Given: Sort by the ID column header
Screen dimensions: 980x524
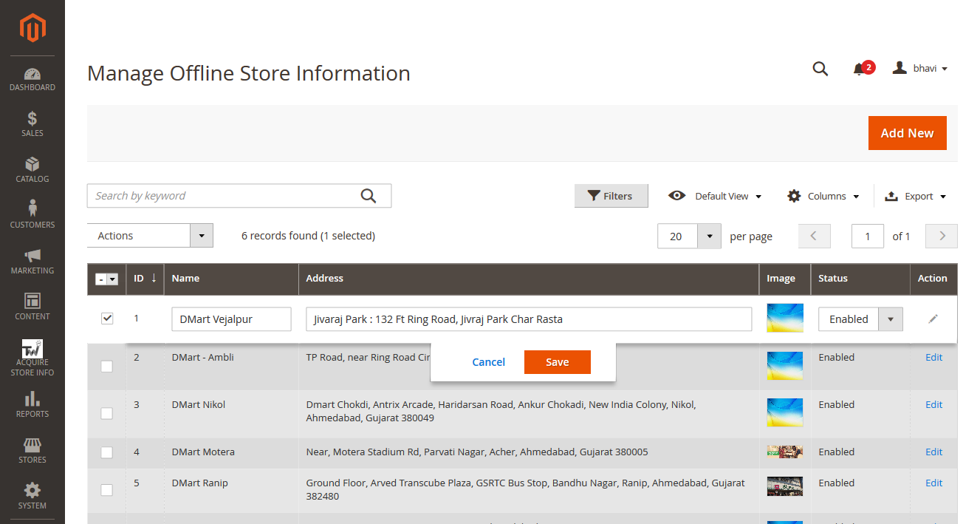Looking at the screenshot, I should coord(145,279).
